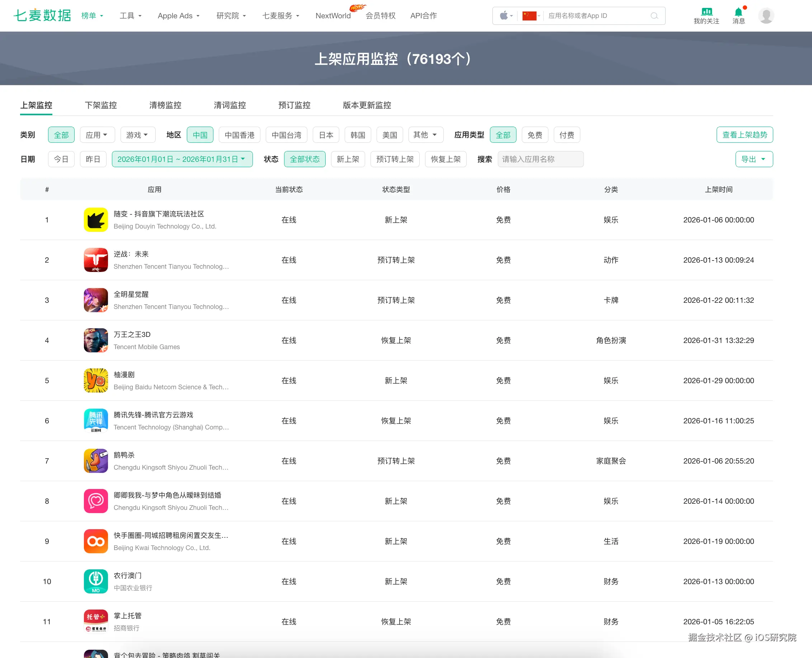Open the 快手圈圈 app icon

96,541
